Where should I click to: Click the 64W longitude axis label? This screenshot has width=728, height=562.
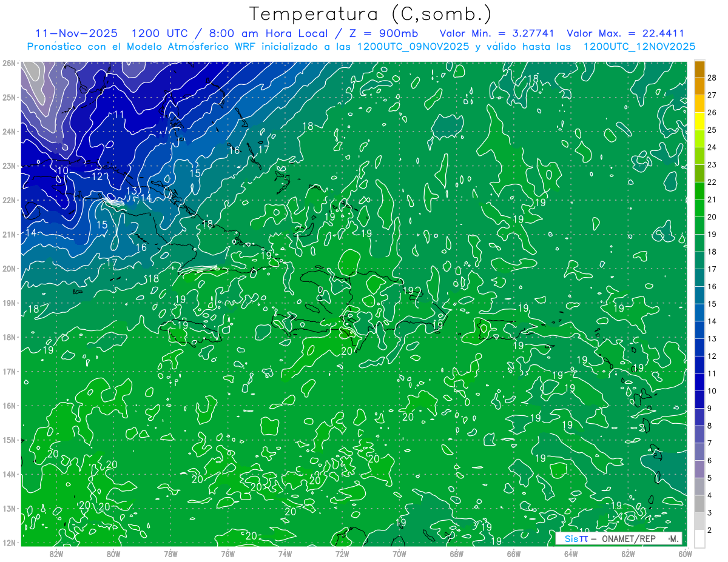click(x=570, y=554)
